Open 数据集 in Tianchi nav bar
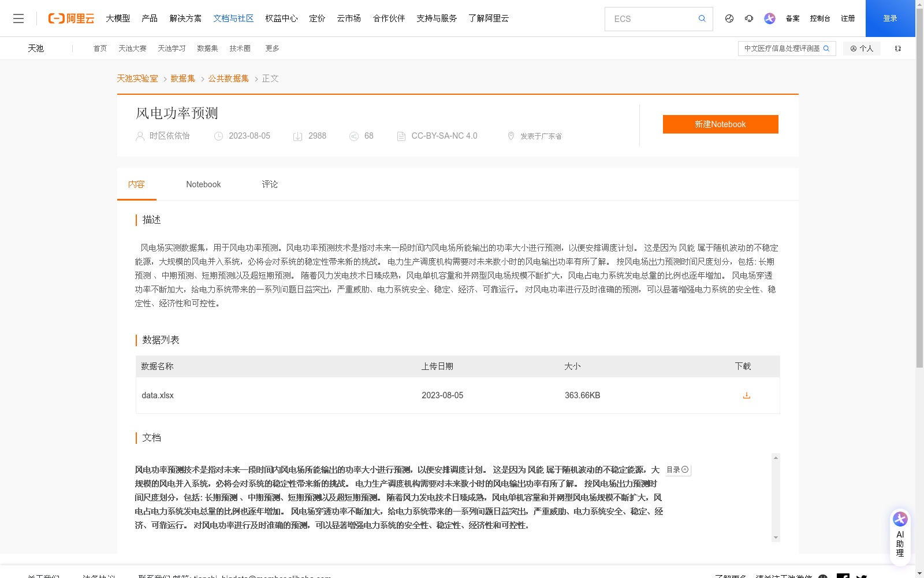 pyautogui.click(x=207, y=49)
